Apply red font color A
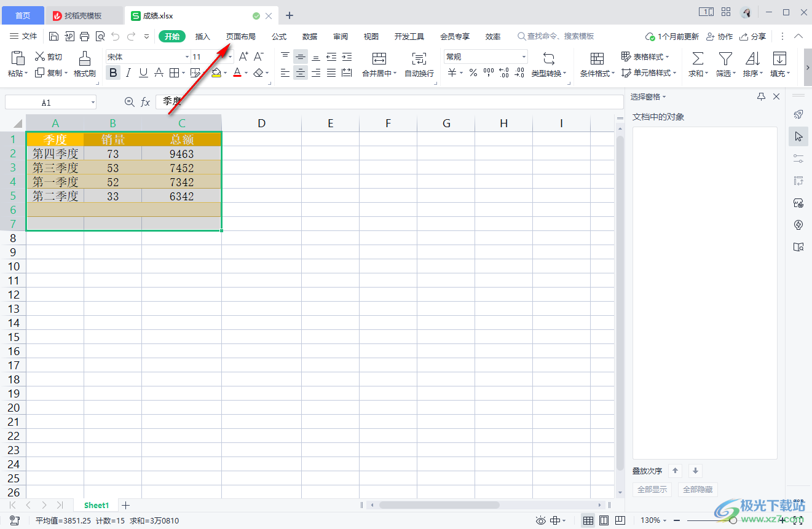The image size is (812, 529). coord(237,73)
